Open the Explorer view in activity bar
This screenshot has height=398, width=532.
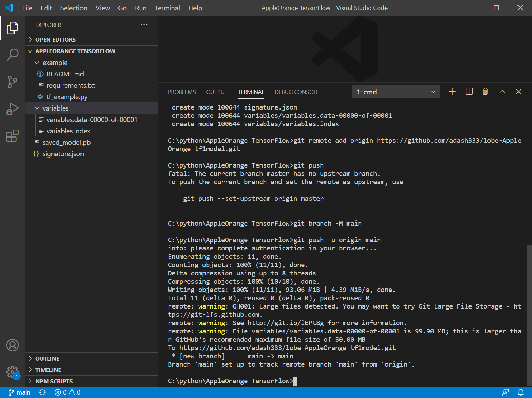coord(12,28)
